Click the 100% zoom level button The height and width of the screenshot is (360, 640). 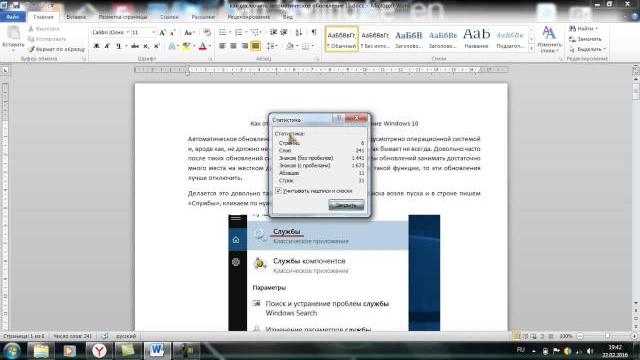566,336
